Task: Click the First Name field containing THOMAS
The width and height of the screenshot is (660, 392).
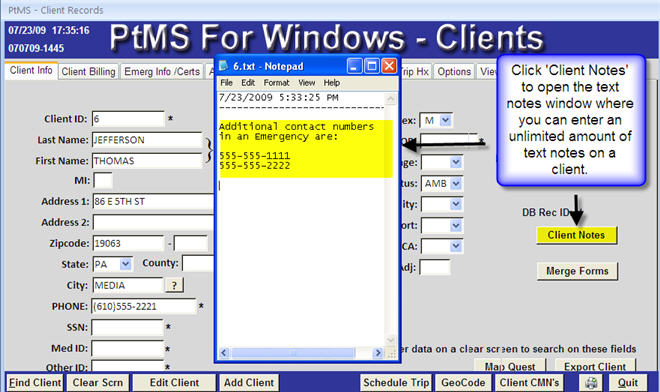Action: (x=147, y=161)
